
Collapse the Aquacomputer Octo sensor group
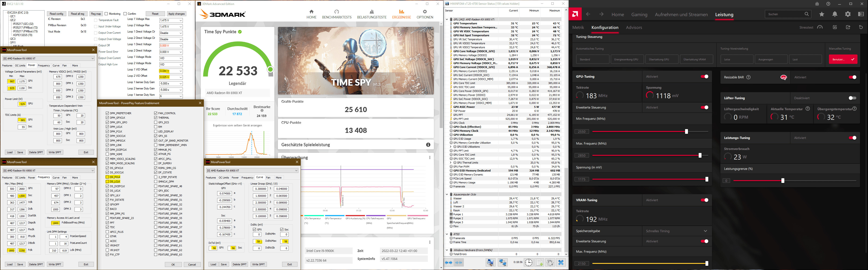point(447,194)
